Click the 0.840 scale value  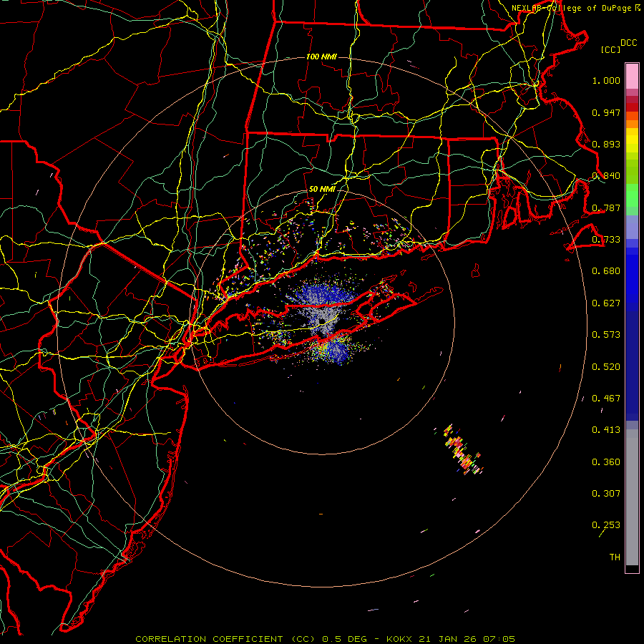(606, 176)
